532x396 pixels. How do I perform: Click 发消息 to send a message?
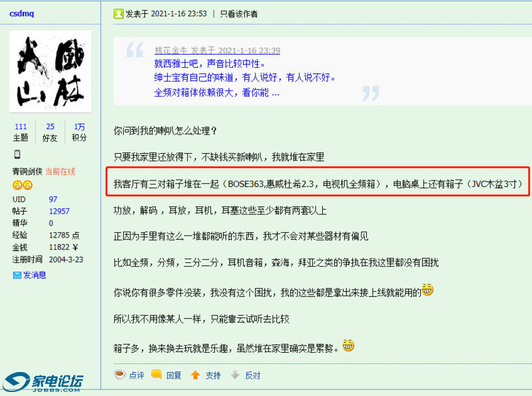click(35, 275)
